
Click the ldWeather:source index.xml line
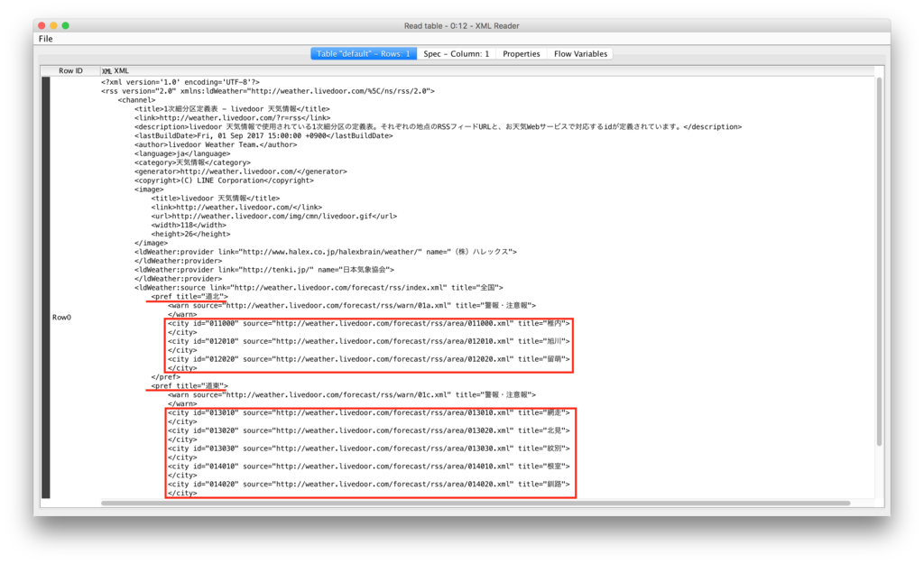(x=319, y=288)
